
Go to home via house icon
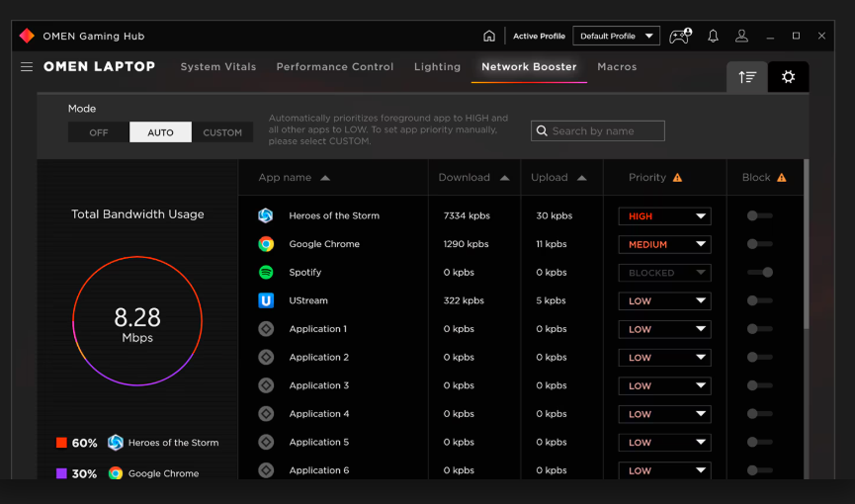pos(489,36)
